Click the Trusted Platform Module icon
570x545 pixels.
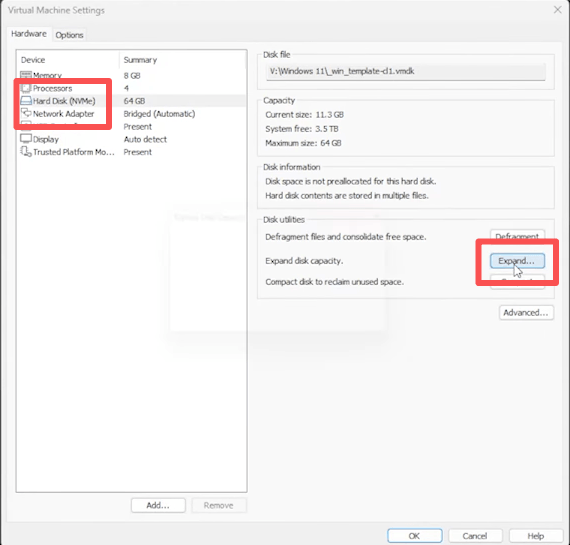pyautogui.click(x=26, y=152)
